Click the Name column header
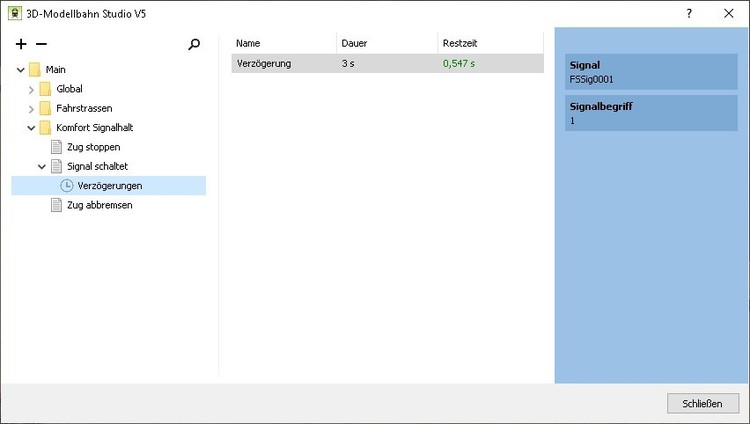750x424 pixels. click(284, 43)
